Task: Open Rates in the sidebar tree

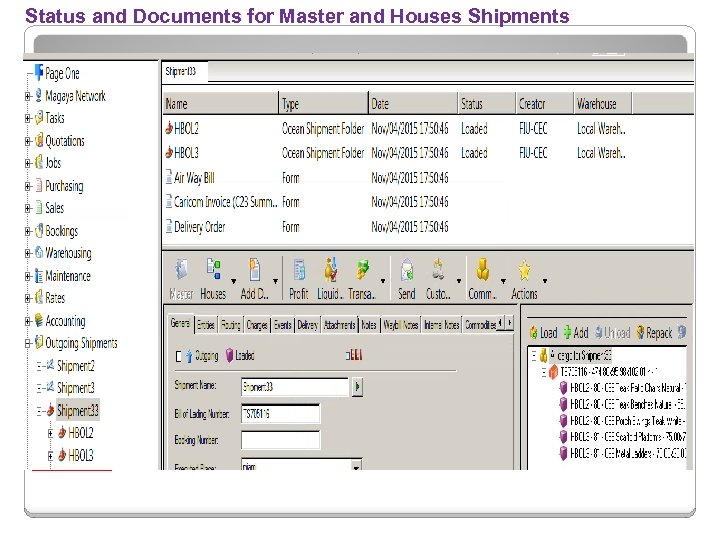Action: coord(55,298)
